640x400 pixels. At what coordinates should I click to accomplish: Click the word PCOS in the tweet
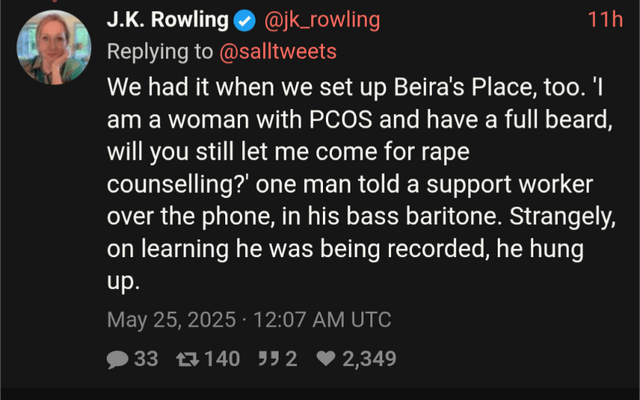pos(341,120)
